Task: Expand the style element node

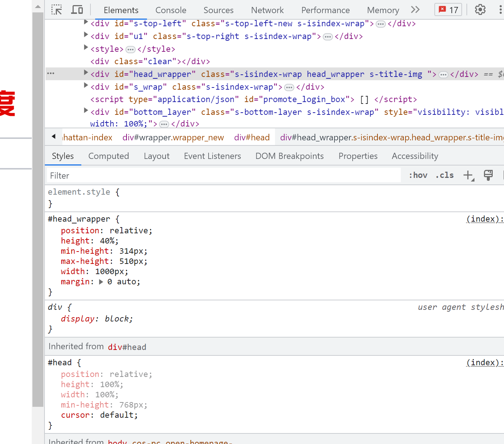Action: 86,47
